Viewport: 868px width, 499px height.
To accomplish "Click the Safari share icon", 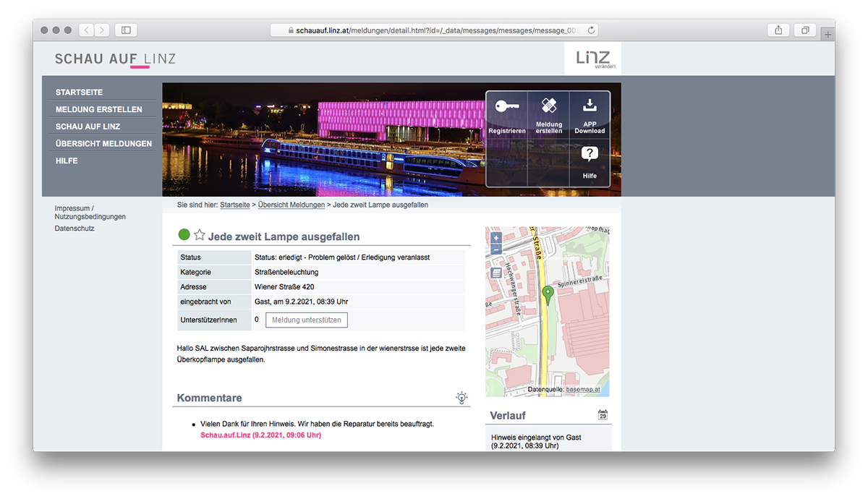I will tap(778, 30).
